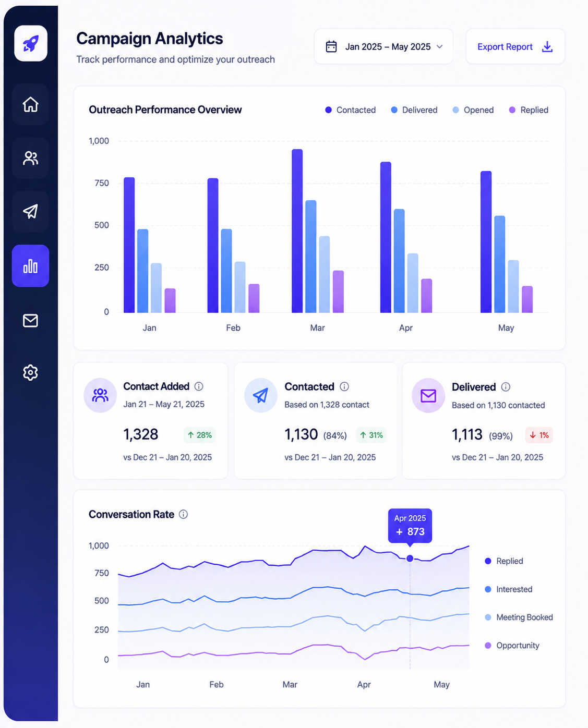The width and height of the screenshot is (588, 728).
Task: Click the download icon in Export Report
Action: click(x=547, y=46)
